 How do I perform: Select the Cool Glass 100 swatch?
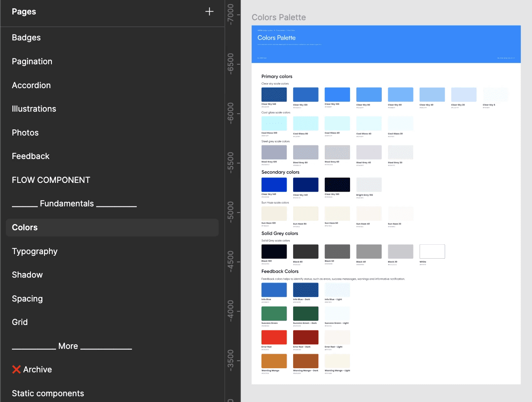click(274, 123)
